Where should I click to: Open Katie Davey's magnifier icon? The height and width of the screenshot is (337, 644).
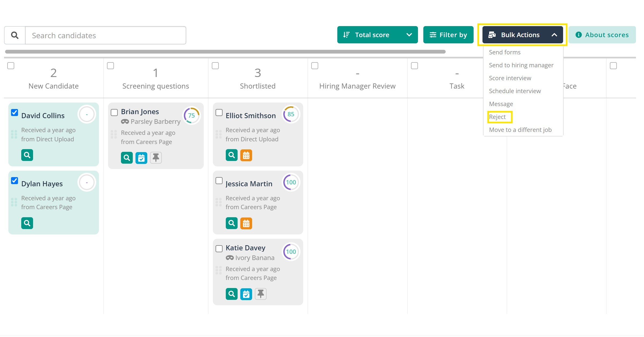click(x=232, y=294)
